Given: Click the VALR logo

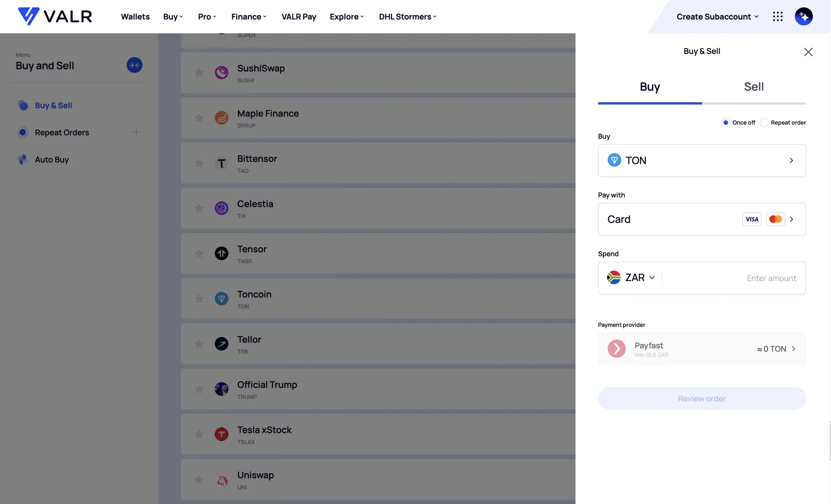Looking at the screenshot, I should [55, 16].
